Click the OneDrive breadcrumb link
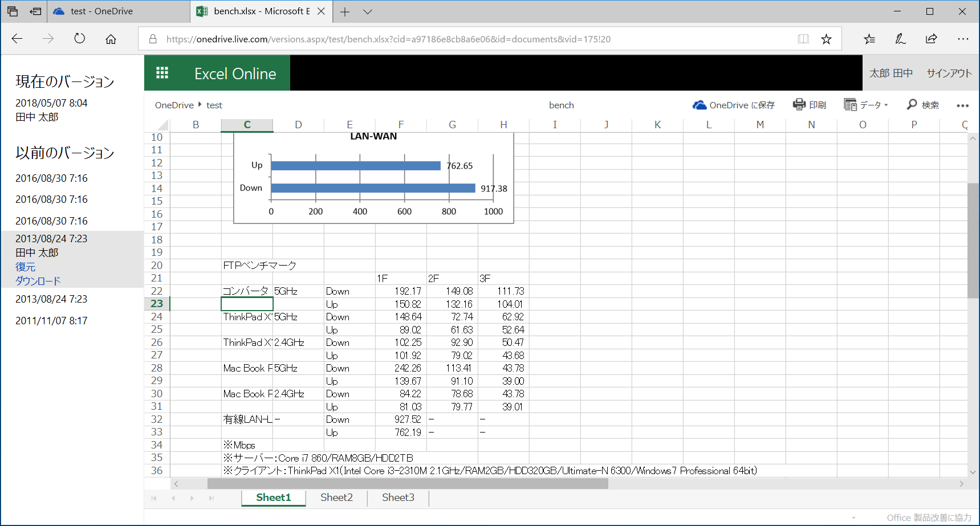 (174, 105)
